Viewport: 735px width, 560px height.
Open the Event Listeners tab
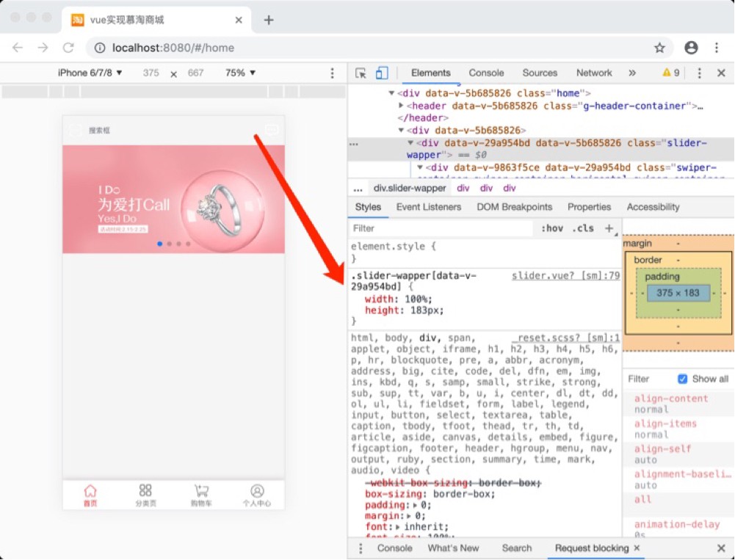[x=428, y=207]
